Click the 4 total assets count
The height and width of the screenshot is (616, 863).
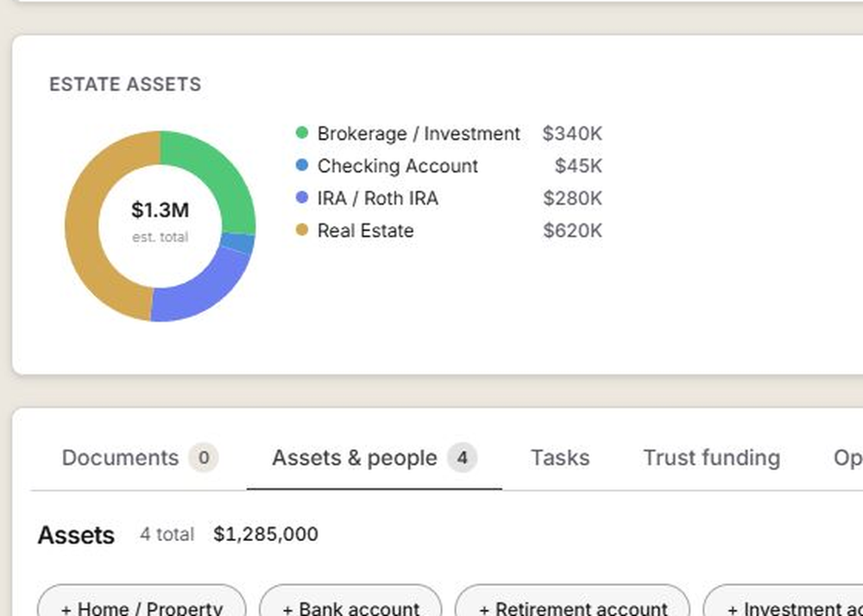(167, 534)
